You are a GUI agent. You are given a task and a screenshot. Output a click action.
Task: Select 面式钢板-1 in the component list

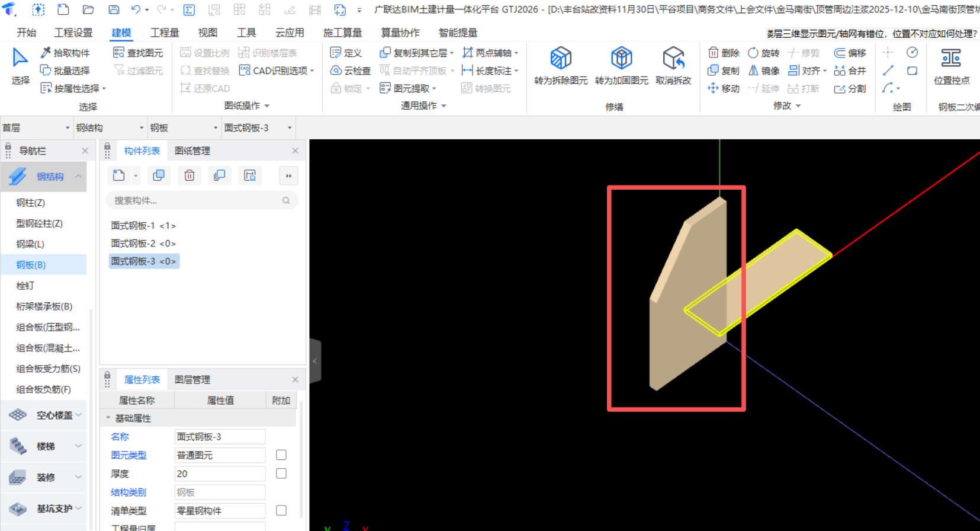tap(143, 225)
